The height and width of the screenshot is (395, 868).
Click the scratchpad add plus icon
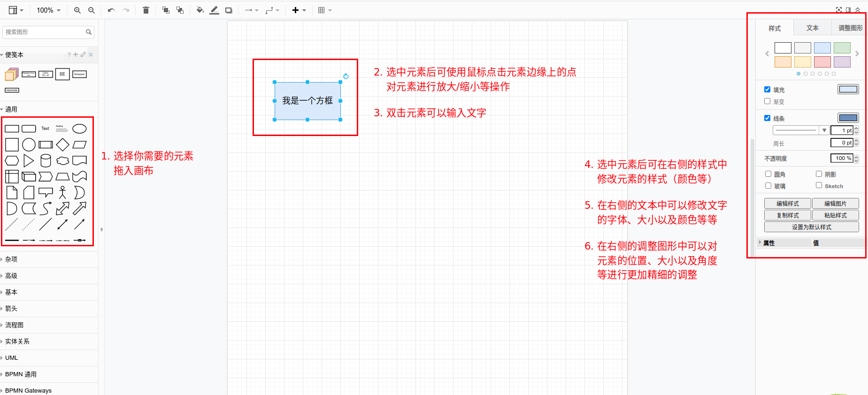pos(76,55)
